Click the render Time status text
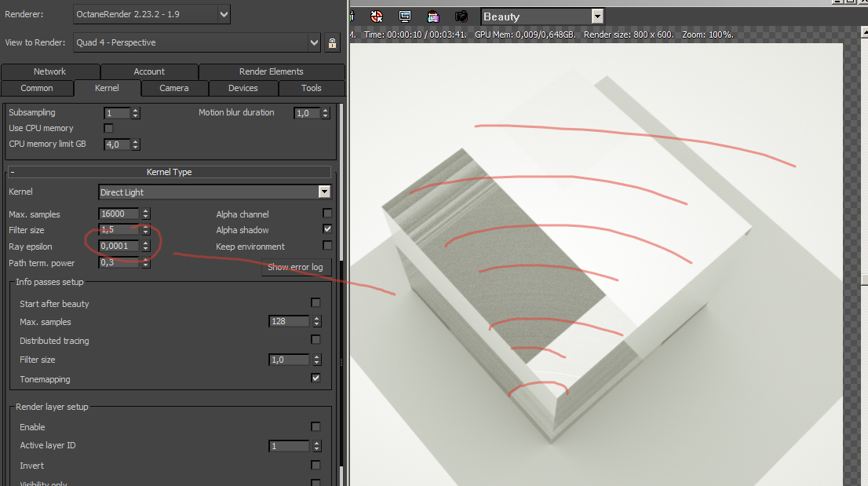This screenshot has height=486, width=868. click(415, 35)
